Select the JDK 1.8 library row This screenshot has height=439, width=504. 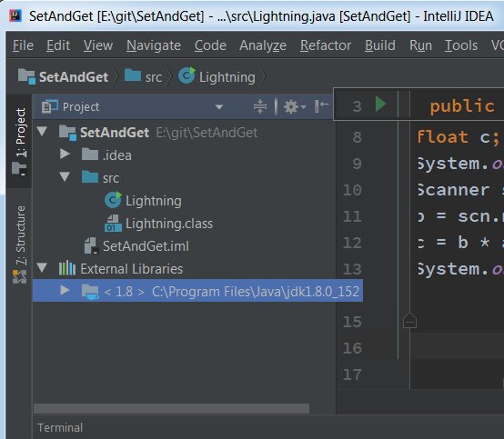point(197,291)
